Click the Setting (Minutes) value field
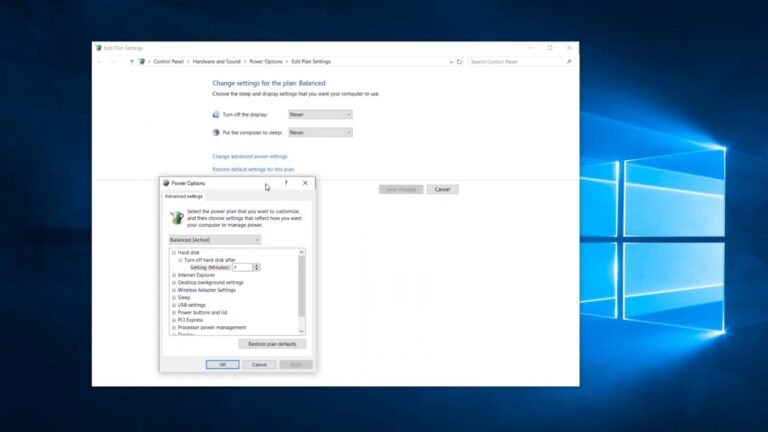This screenshot has height=432, width=768. click(242, 267)
